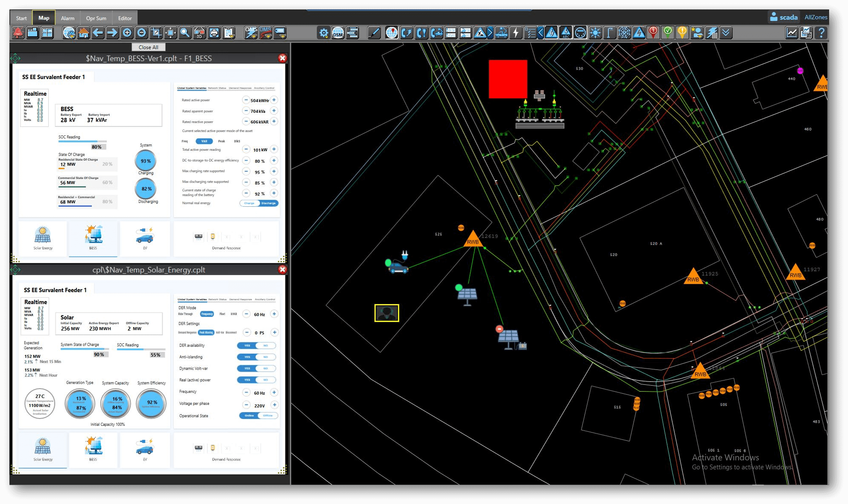Viewport: 848px width, 504px height.
Task: Toggle DER availability YES/NO switch
Action: (256, 345)
